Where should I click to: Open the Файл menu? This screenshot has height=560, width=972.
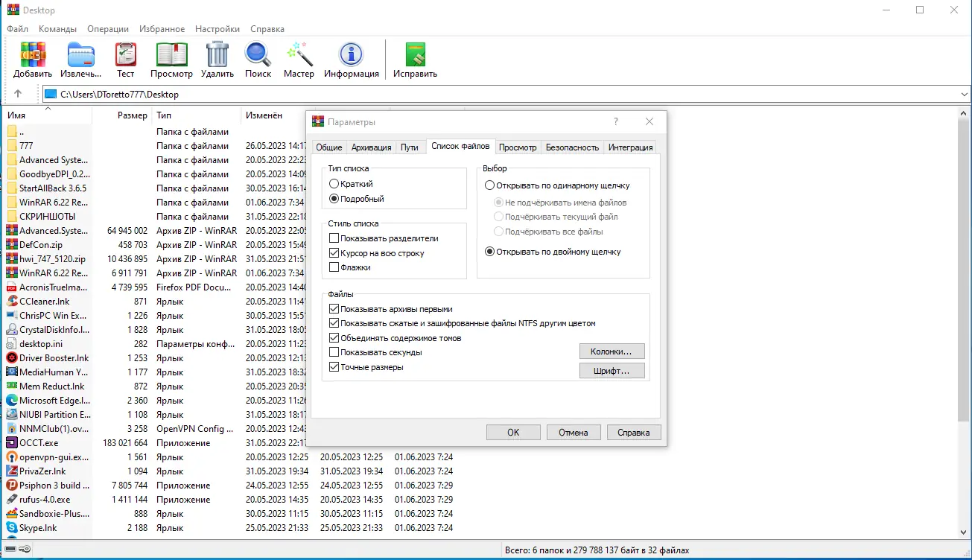pyautogui.click(x=17, y=29)
